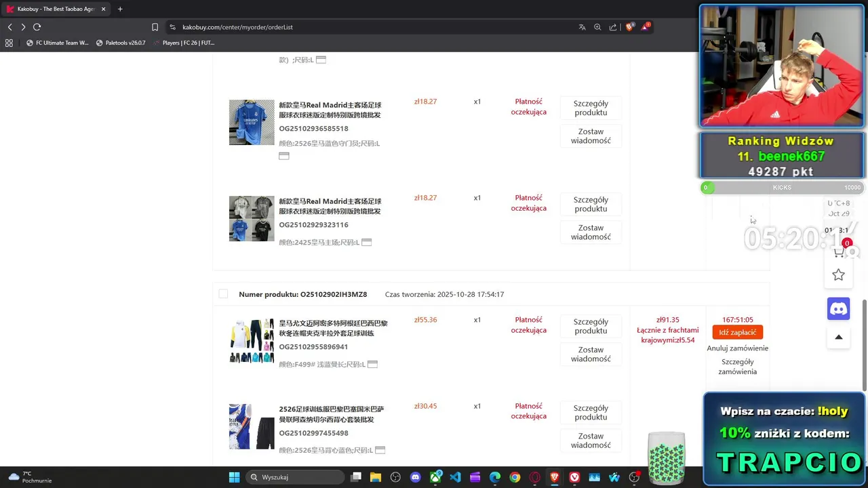Open Brave Rewards triangle icon
The height and width of the screenshot is (488, 868).
click(x=645, y=27)
